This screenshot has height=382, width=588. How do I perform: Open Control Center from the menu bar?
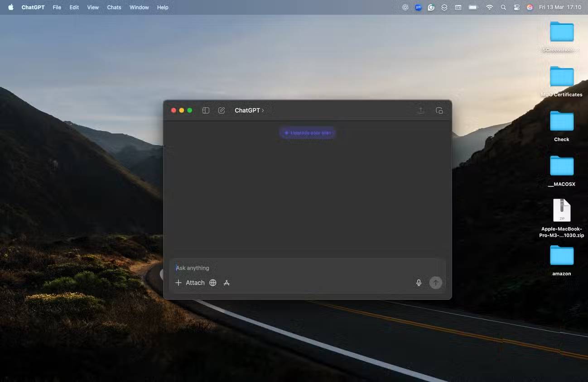516,7
